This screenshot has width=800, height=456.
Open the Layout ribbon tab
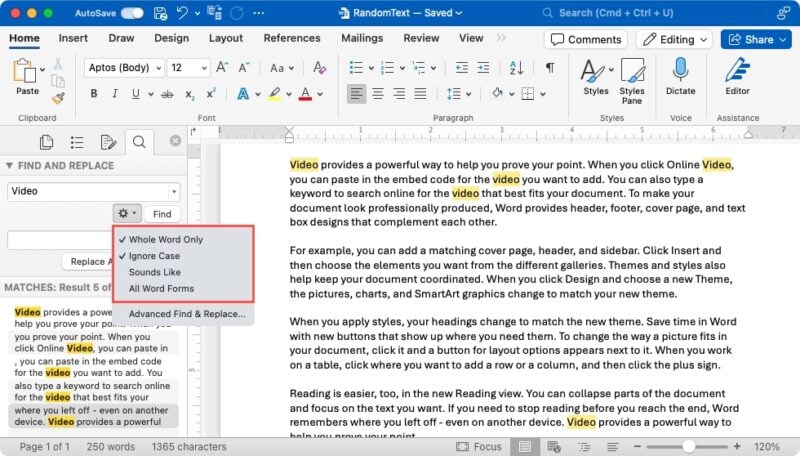(226, 38)
